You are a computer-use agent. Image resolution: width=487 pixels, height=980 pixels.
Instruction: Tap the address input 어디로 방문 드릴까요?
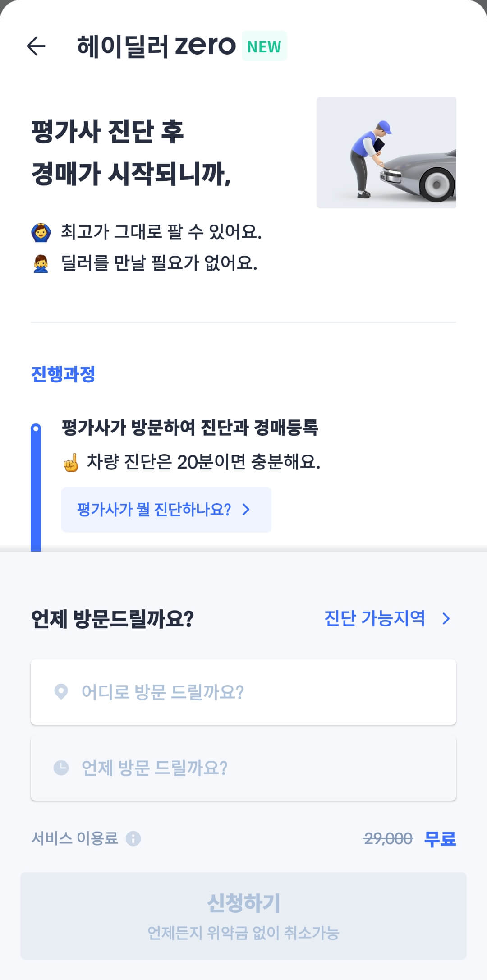point(243,693)
